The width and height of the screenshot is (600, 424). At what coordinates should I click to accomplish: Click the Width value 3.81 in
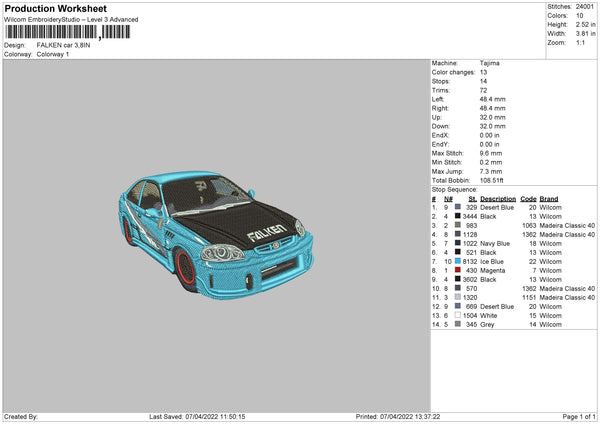pyautogui.click(x=585, y=34)
